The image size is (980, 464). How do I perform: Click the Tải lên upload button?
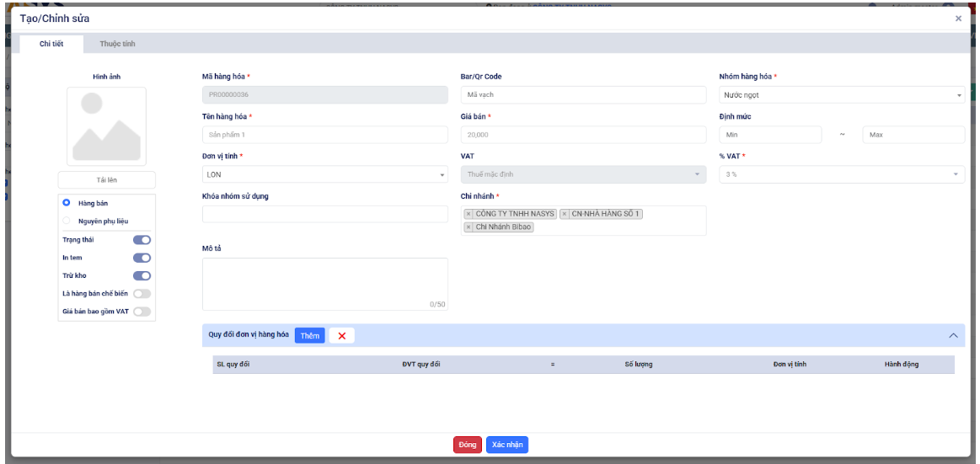pos(106,180)
